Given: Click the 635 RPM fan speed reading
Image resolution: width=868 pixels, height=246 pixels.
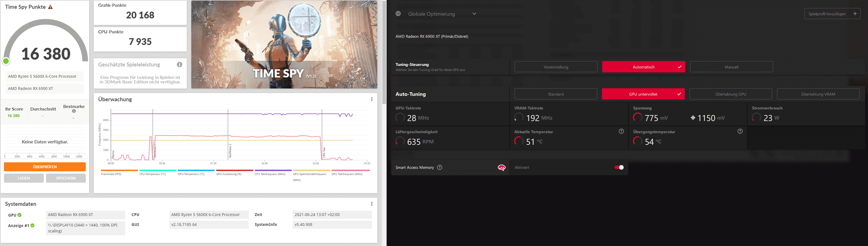Looking at the screenshot, I should (x=420, y=141).
